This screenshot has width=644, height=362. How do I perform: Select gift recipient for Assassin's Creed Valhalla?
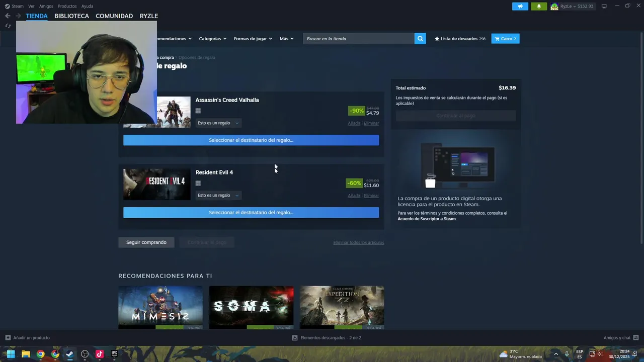(x=251, y=140)
